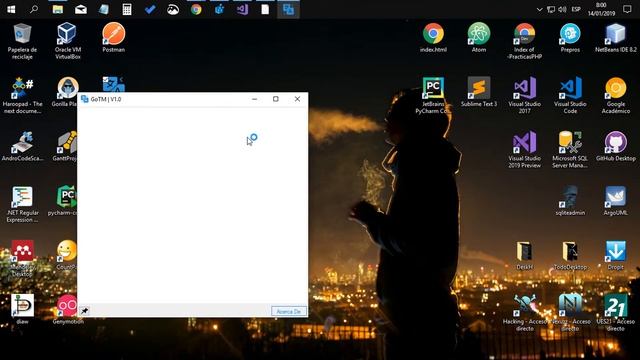Open the Mail app from the taskbar

(81, 9)
